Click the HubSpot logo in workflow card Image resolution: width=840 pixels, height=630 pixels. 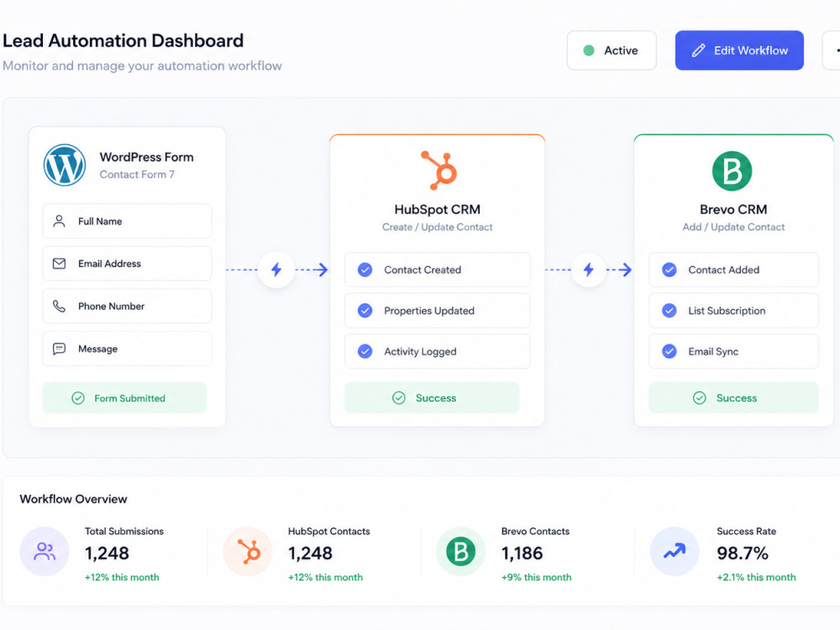click(439, 171)
